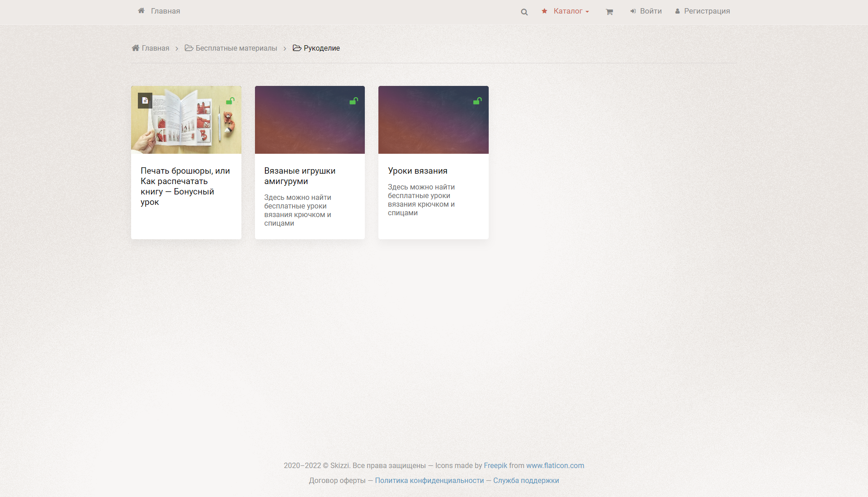The width and height of the screenshot is (868, 497).
Task: Click title Вязаные игрушки амигуруми
Action: [x=300, y=176]
